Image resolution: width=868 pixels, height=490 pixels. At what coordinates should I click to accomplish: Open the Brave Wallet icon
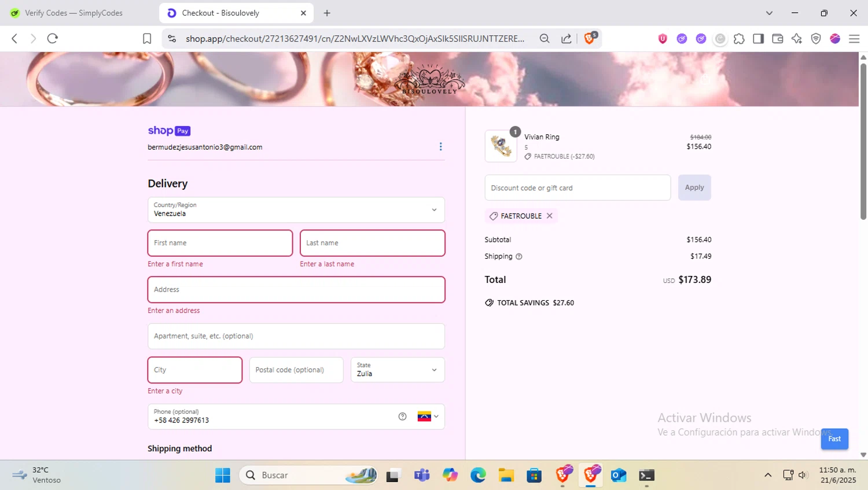(x=777, y=38)
